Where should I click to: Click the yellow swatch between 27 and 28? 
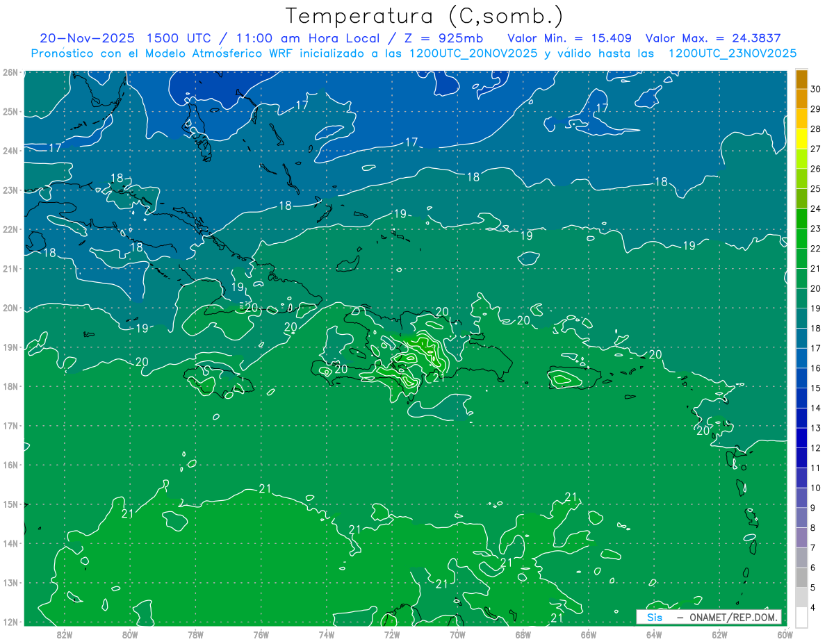tap(801, 139)
